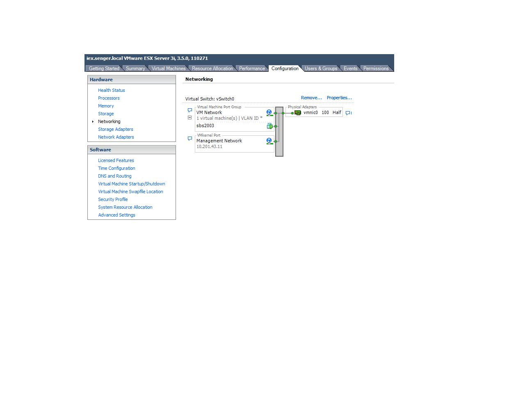Select the sbs2003 virtual machine icon
Screen dimensions: 525x420
point(270,126)
